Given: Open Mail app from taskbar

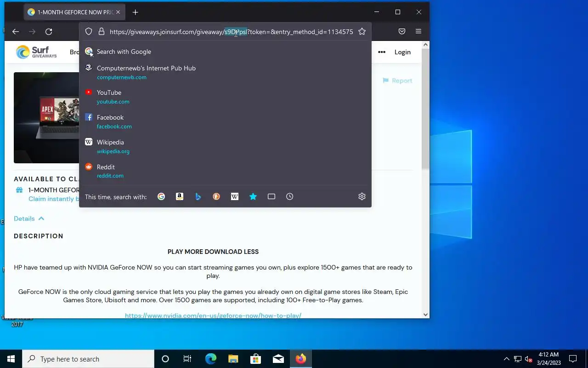Looking at the screenshot, I should point(278,359).
